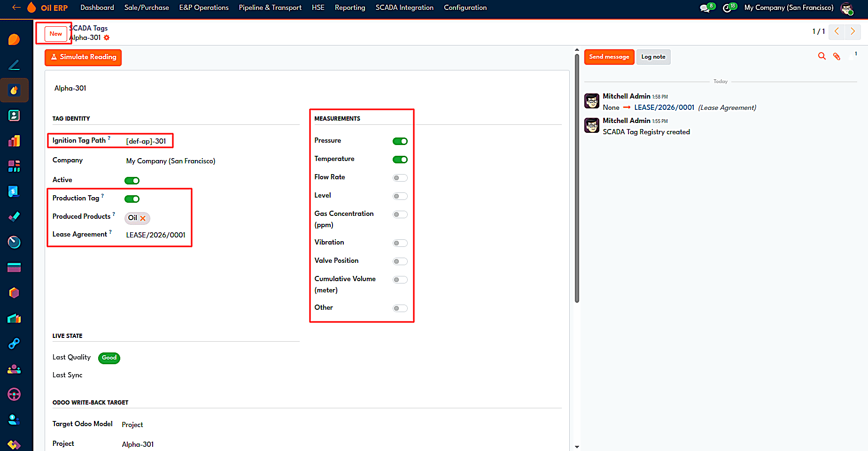Disable the Pressure measurement toggle

pos(400,141)
